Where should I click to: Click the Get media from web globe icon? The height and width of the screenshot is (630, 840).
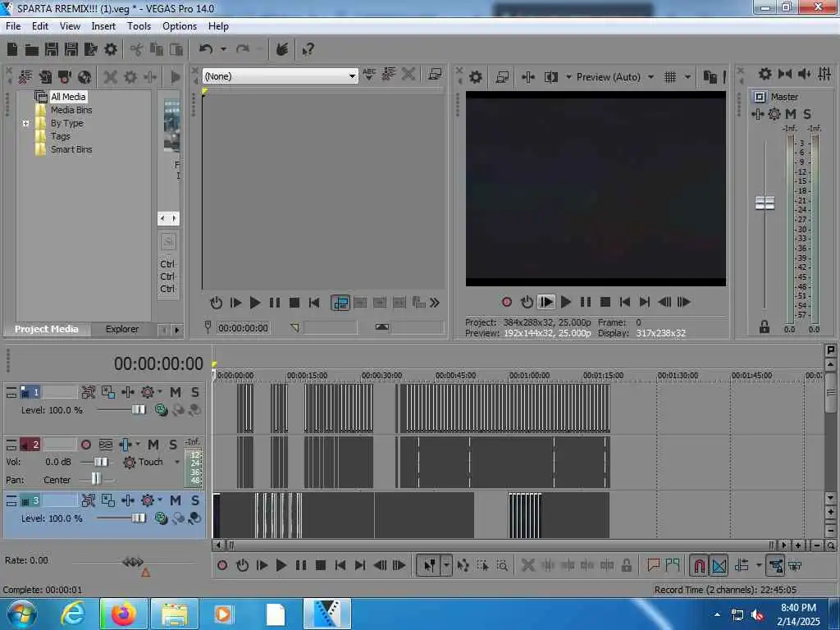[84, 77]
